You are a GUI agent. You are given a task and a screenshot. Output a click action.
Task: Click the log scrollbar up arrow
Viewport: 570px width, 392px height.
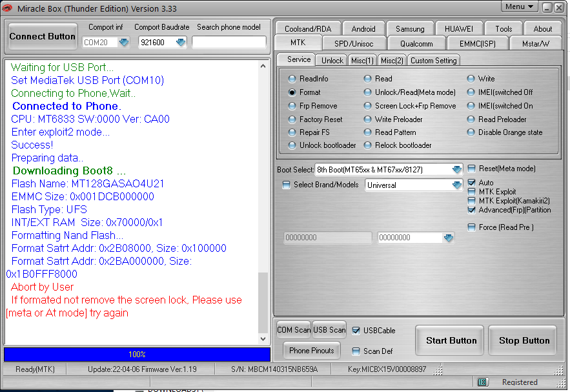pos(263,66)
